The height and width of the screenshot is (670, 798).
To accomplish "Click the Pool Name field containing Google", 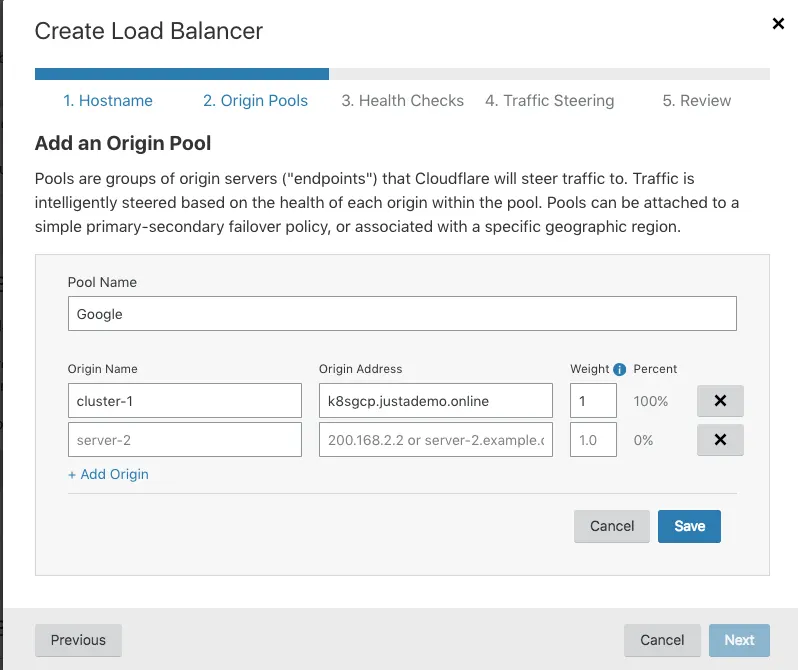I will coord(402,314).
